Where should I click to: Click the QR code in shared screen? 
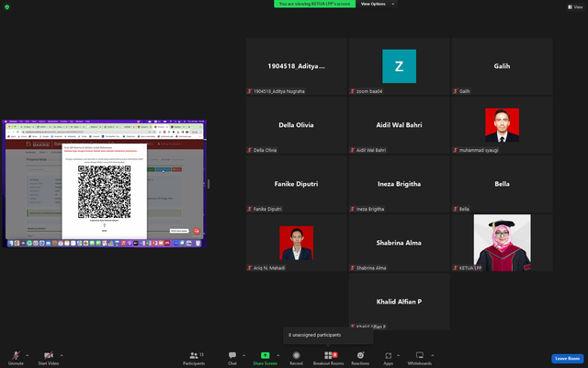pos(104,192)
